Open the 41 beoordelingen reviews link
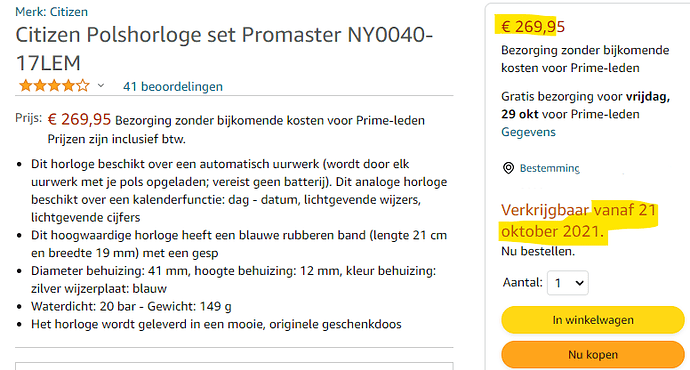 click(x=173, y=86)
